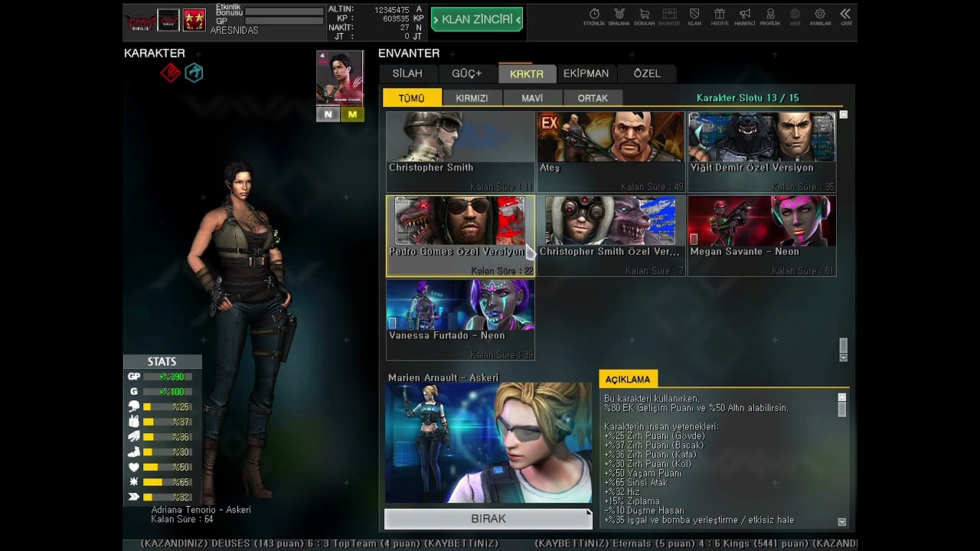Select the Vanessa Furtado – Neon card

pos(460,320)
